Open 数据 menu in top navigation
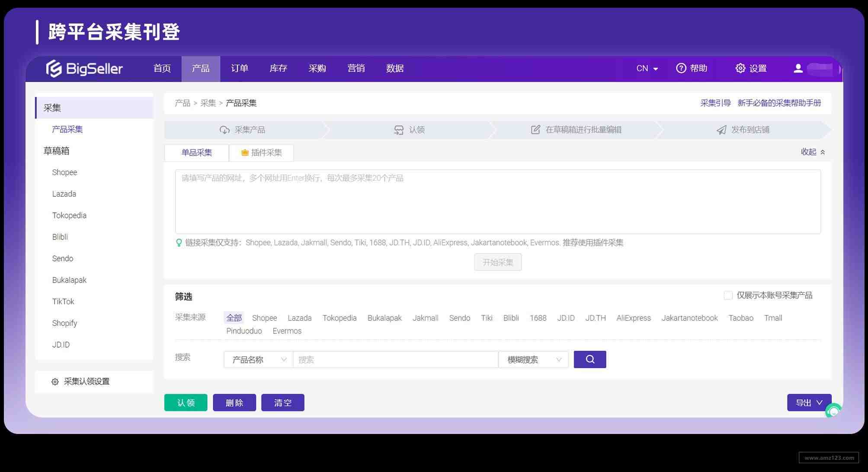 click(395, 68)
